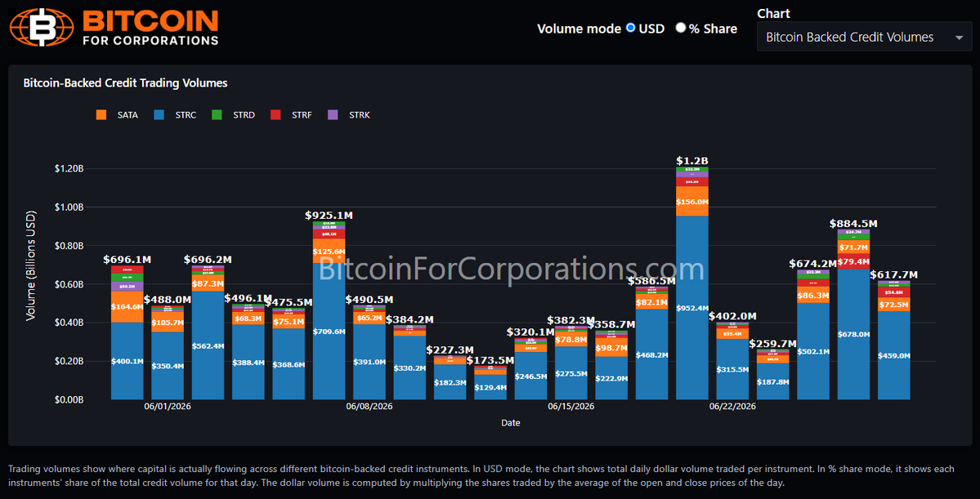Click the $502.1M STRC bar segment

813,351
